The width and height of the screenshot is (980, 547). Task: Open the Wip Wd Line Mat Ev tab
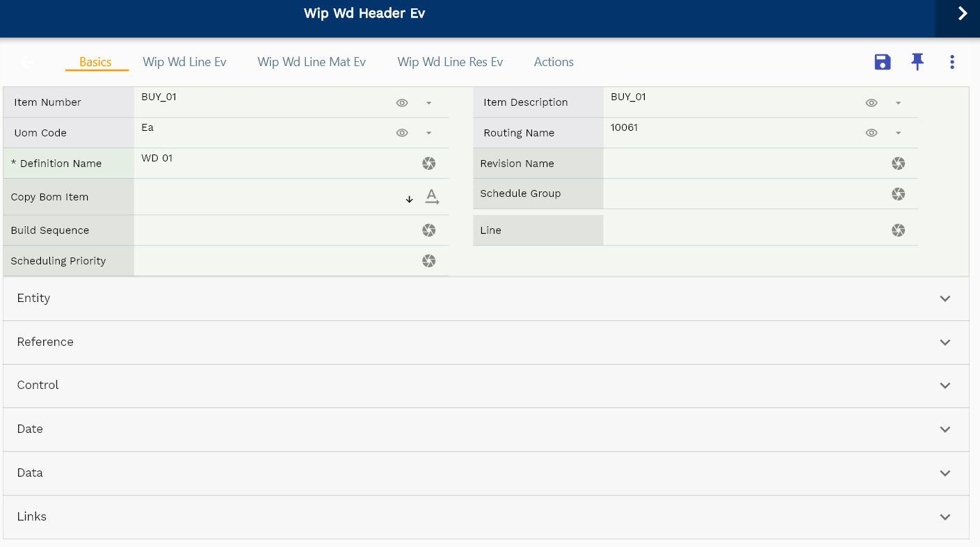click(312, 62)
